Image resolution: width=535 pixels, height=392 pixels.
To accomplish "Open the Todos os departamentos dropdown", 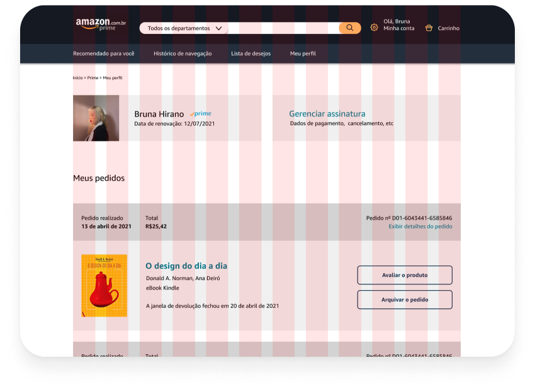I will click(x=184, y=28).
